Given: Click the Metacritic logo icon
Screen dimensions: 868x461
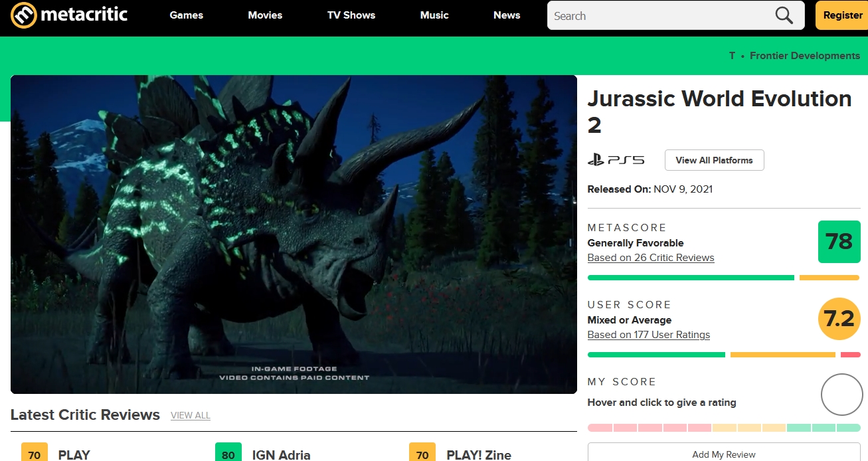Looking at the screenshot, I should (24, 15).
